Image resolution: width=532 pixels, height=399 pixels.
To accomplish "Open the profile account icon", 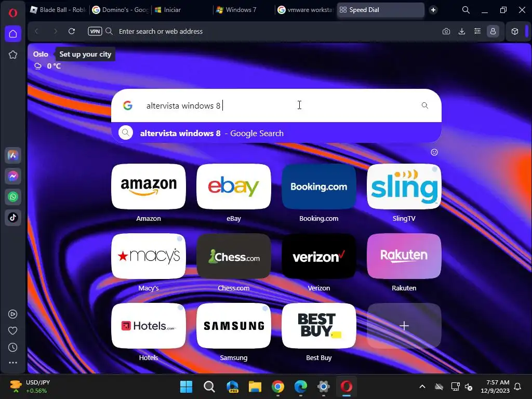I will (493, 31).
